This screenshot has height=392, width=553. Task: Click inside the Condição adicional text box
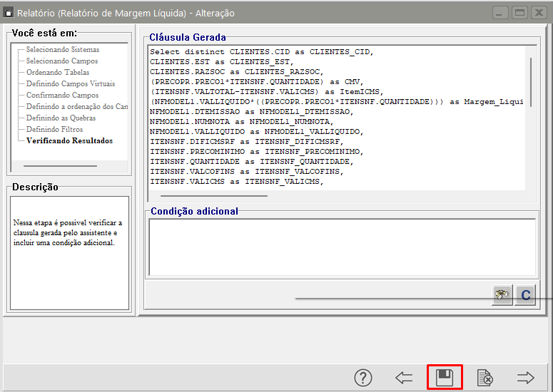342,247
